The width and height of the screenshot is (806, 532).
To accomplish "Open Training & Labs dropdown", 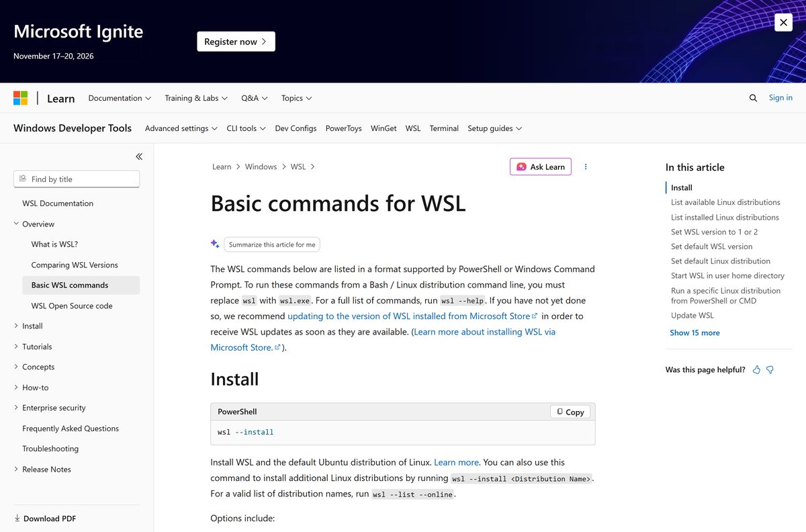I will (x=196, y=98).
